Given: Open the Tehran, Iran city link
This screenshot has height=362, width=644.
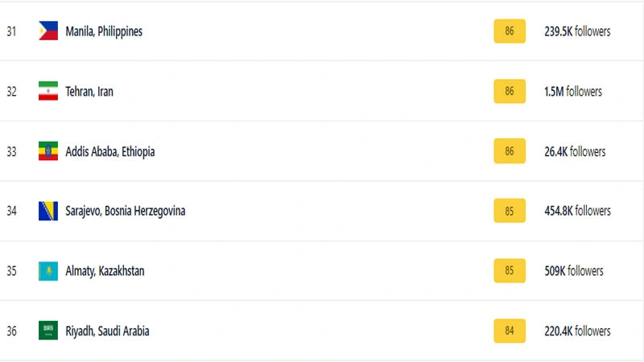Looking at the screenshot, I should coord(89,92).
